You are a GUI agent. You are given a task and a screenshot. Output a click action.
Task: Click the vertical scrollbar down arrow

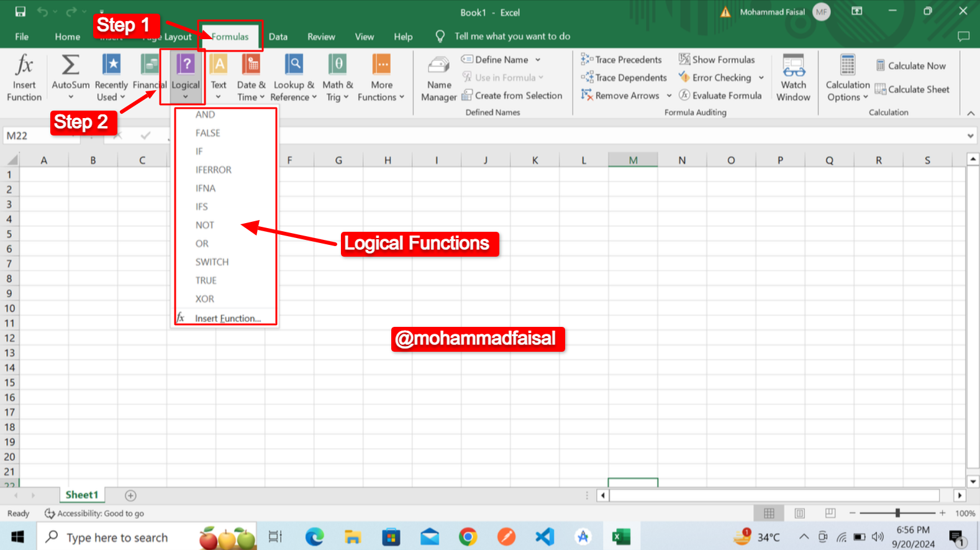point(973,481)
